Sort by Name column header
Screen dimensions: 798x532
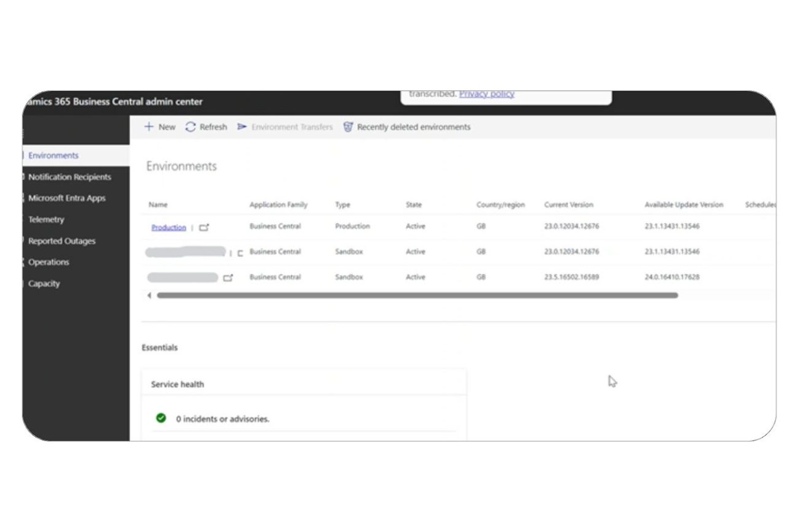[x=158, y=205]
